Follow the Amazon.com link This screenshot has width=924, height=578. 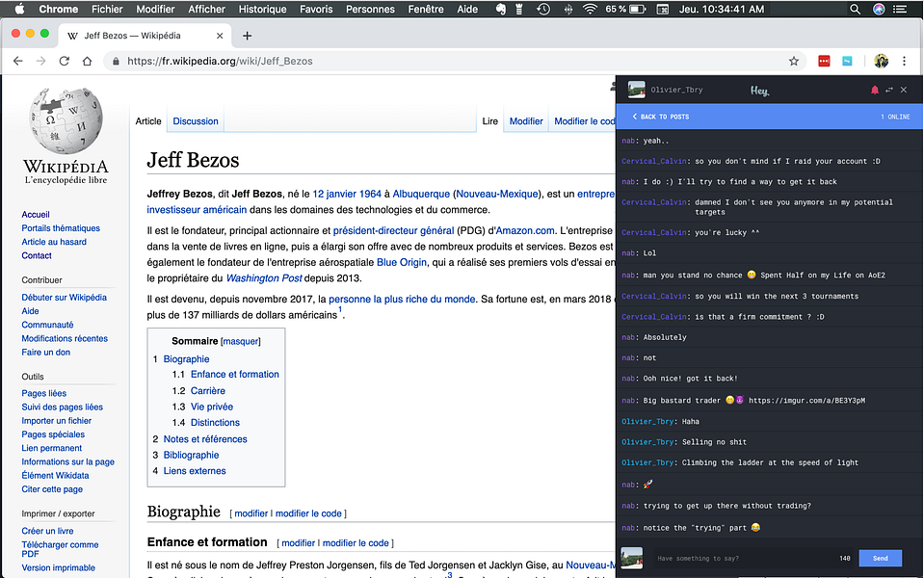pyautogui.click(x=524, y=231)
